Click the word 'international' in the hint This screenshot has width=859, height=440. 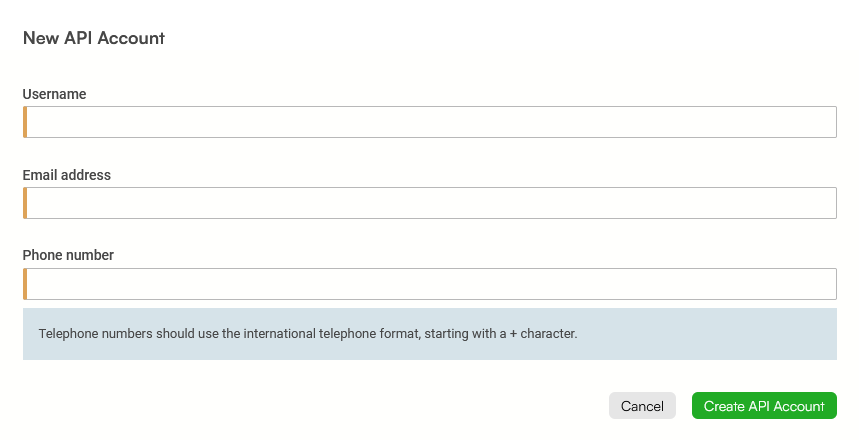[279, 334]
